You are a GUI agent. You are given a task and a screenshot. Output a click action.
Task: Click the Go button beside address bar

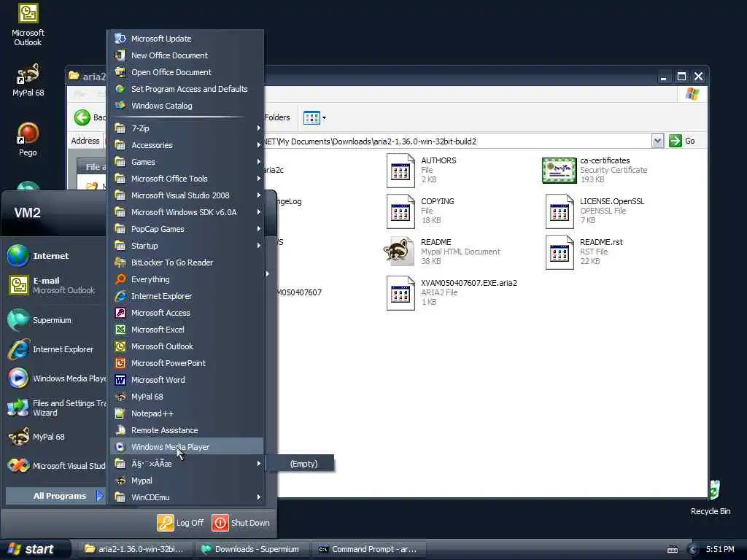point(682,141)
